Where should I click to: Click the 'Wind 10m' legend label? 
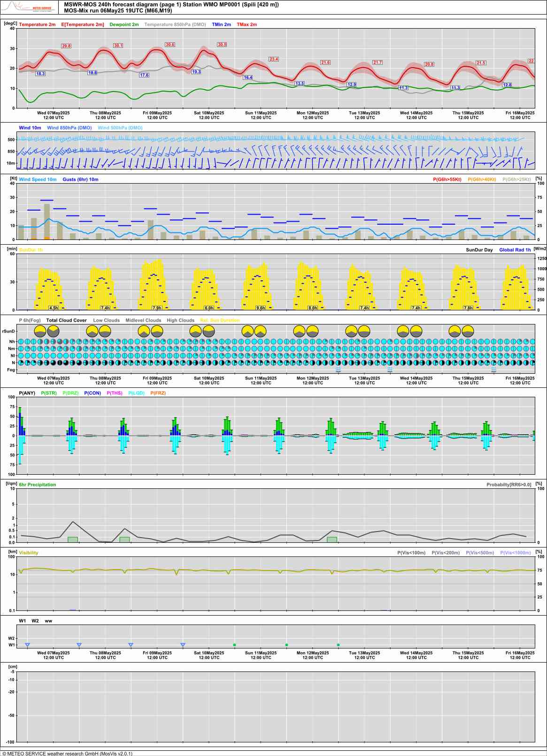point(30,128)
